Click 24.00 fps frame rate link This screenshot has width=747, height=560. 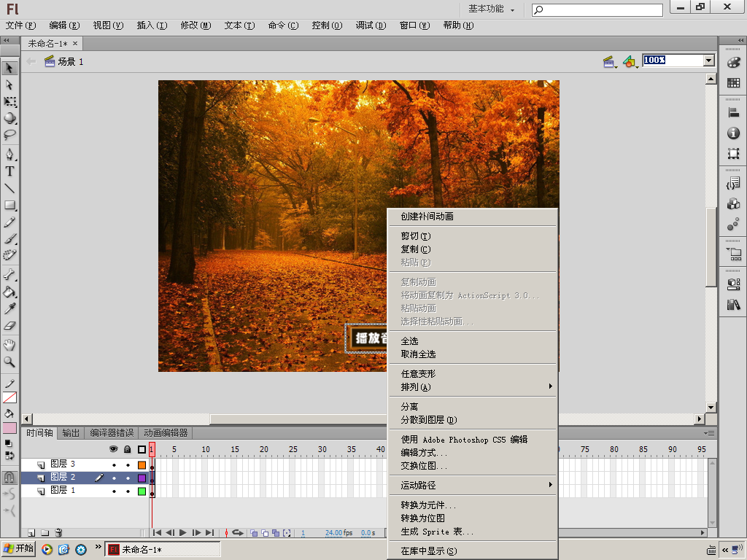(x=338, y=533)
